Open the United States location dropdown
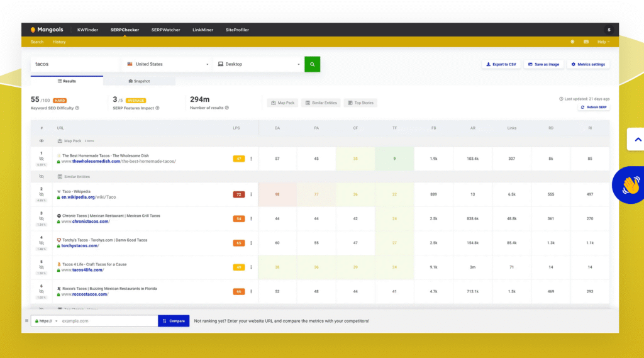644x358 pixels. point(167,64)
